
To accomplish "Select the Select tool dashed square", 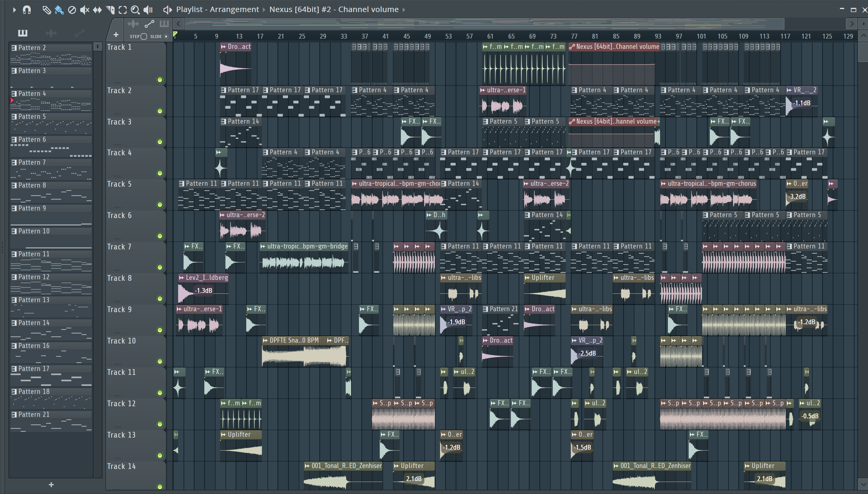I will coord(123,10).
